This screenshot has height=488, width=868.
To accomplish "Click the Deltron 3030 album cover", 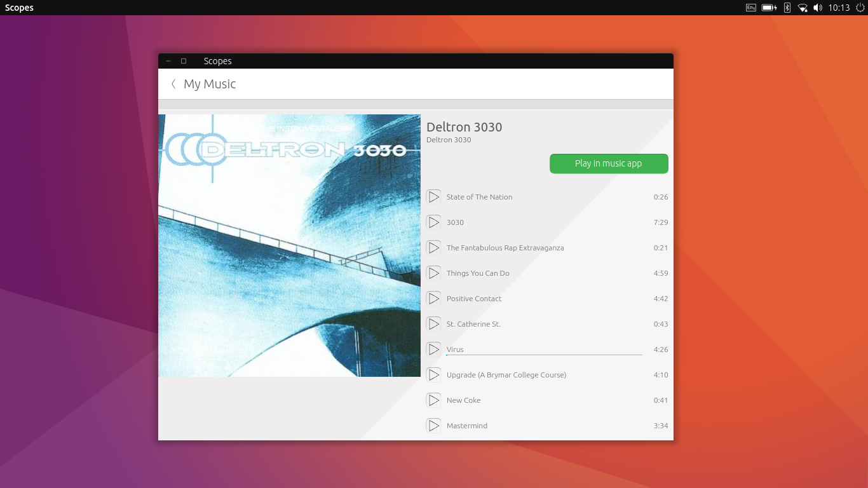I will coord(289,245).
